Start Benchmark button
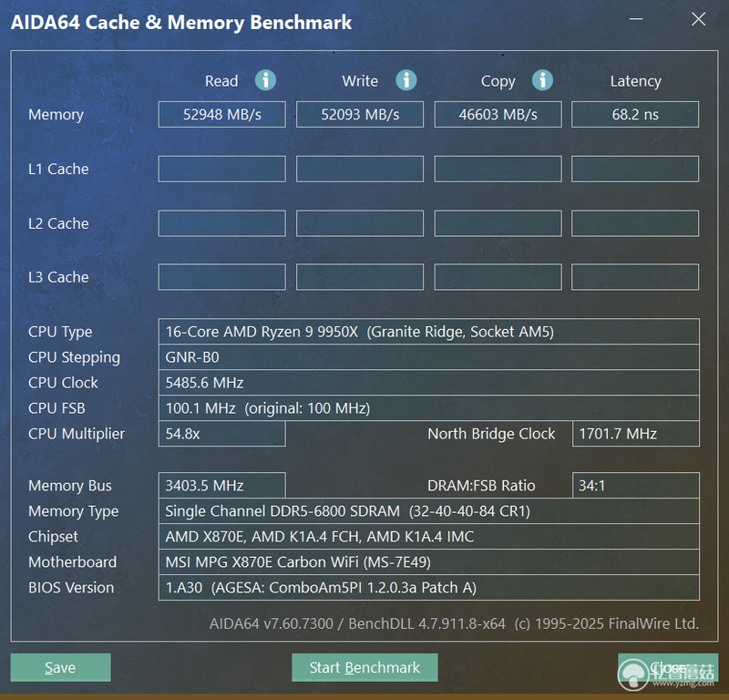 (364, 667)
